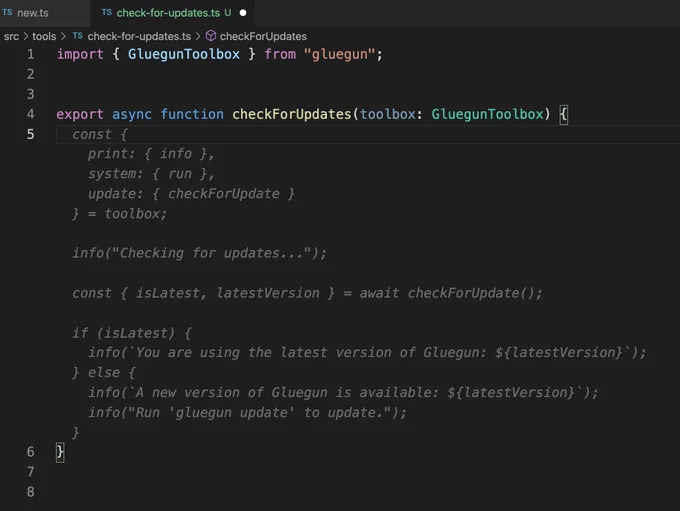This screenshot has height=511, width=680.
Task: Click the suggested '} = toolbox;' line
Action: (x=119, y=213)
